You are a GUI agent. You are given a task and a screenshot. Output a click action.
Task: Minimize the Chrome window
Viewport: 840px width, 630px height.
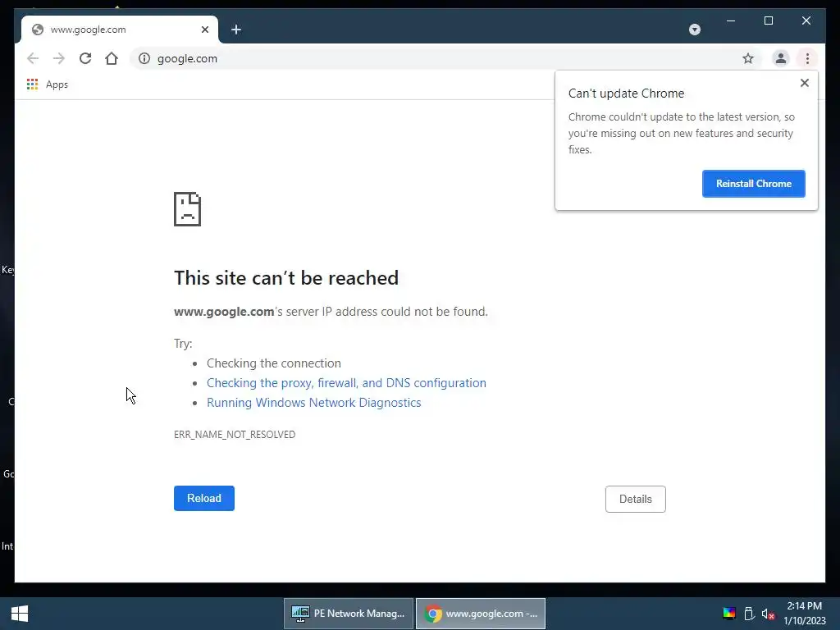click(x=731, y=21)
